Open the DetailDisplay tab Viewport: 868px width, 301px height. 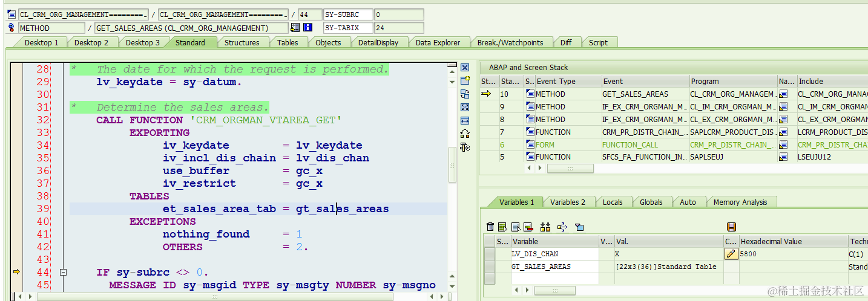[x=378, y=42]
